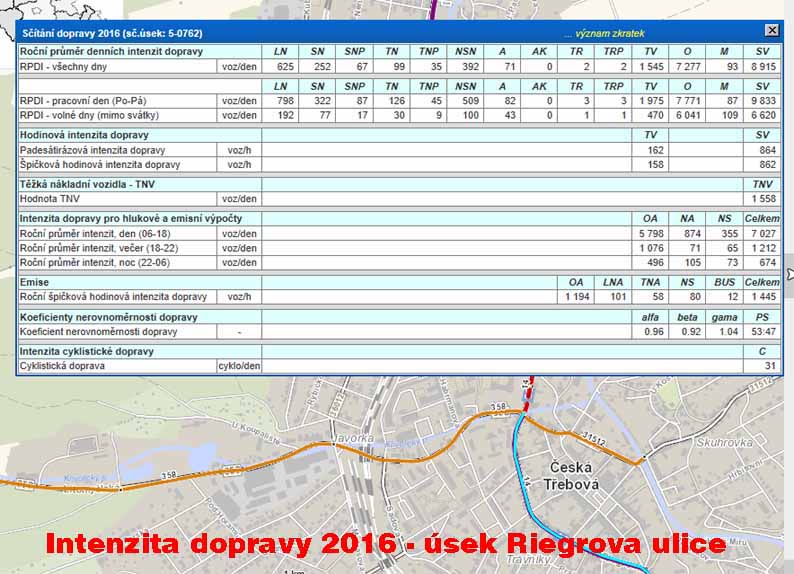The height and width of the screenshot is (574, 794).
Task: Select Emise BUS value 12
Action: coord(733,297)
